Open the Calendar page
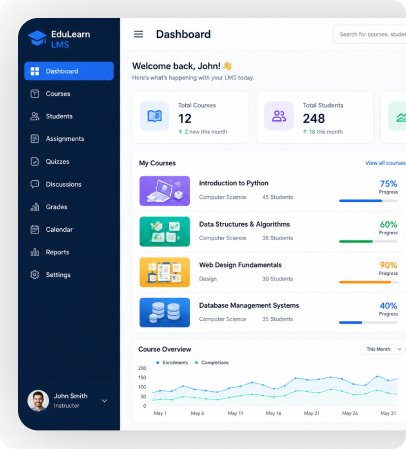 tap(59, 229)
